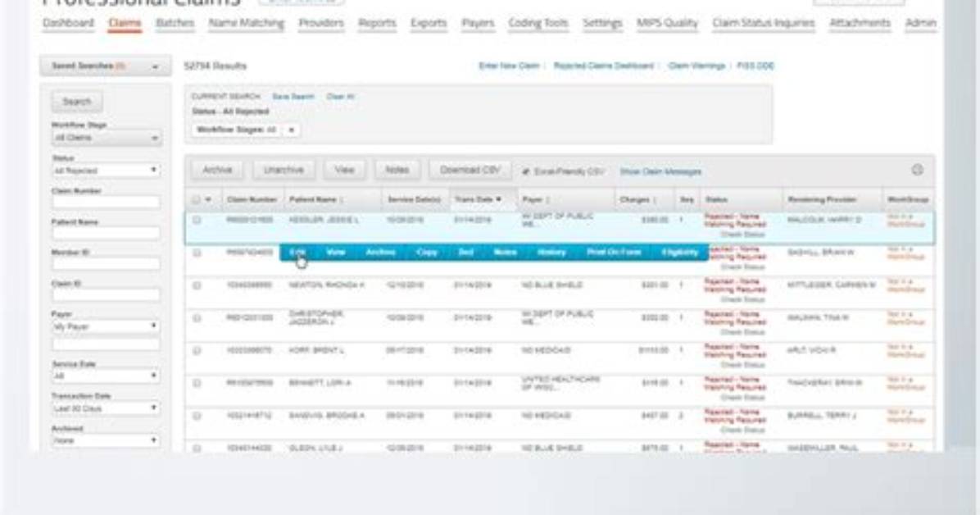Select the KORF, BRENT L row checkbox
This screenshot has width=980, height=515.
click(197, 350)
